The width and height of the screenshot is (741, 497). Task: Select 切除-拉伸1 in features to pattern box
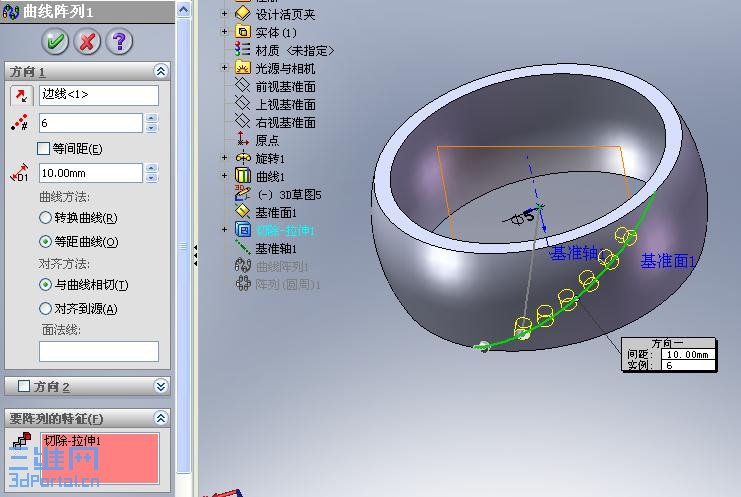(x=72, y=441)
